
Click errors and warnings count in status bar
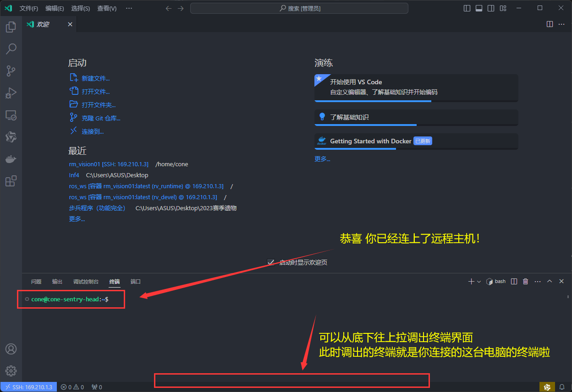pos(72,387)
